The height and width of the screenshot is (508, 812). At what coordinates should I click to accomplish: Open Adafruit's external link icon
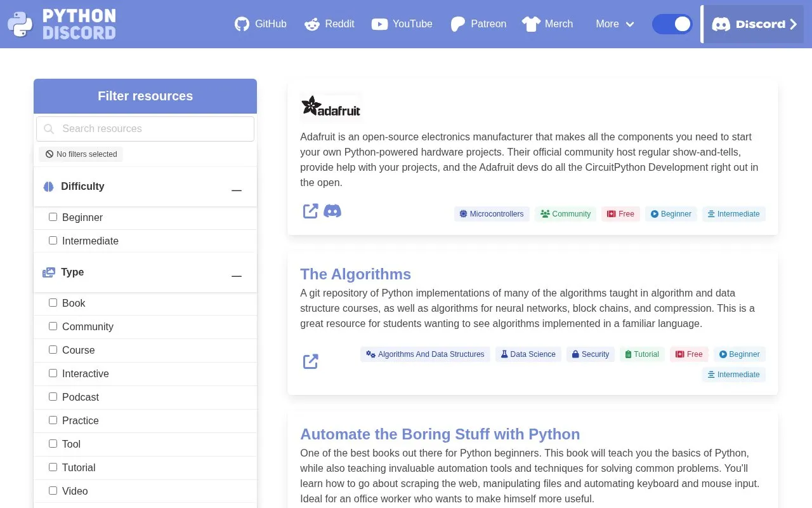click(x=310, y=211)
